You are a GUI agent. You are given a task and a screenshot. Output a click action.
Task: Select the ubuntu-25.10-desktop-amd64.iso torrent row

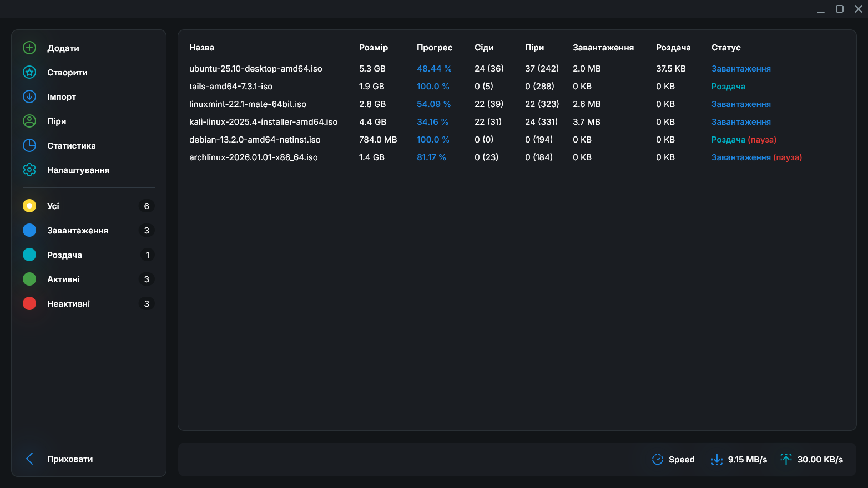[256, 69]
